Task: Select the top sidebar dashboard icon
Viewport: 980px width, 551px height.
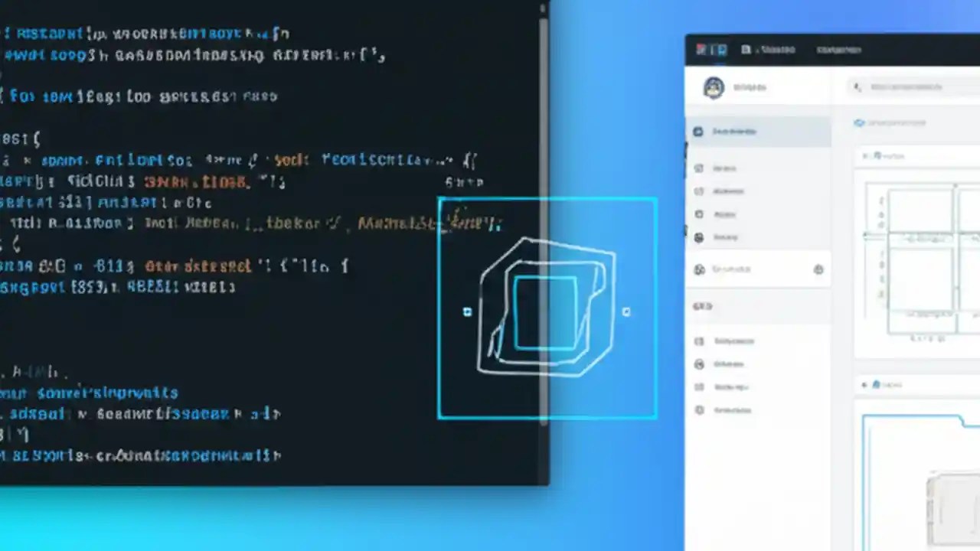Action: tap(698, 132)
